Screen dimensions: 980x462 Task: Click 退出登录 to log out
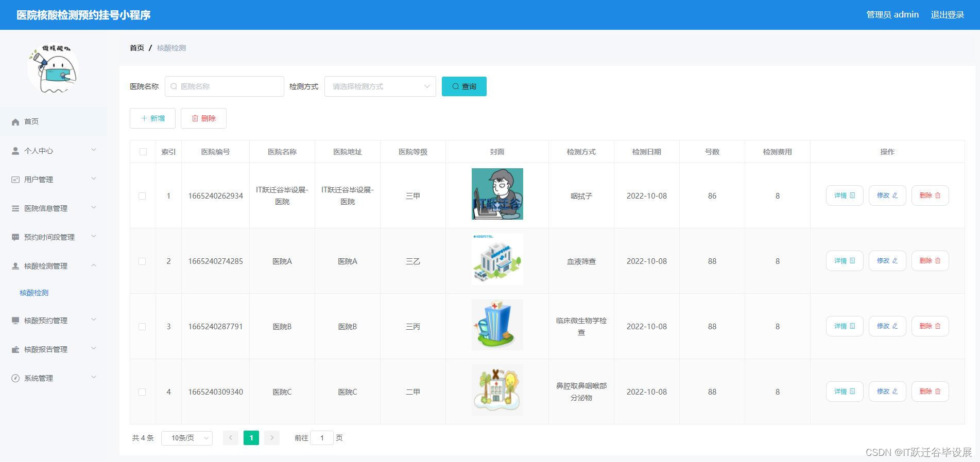click(x=947, y=15)
